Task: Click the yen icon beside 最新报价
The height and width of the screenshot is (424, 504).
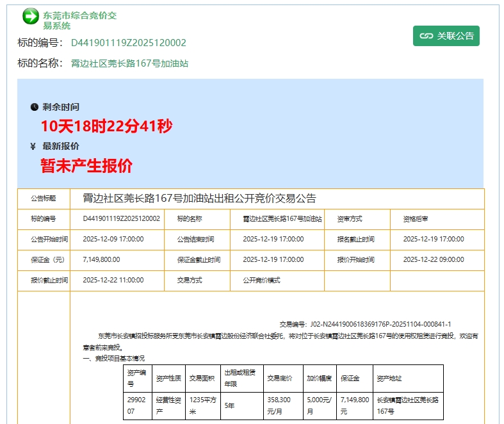Action: pos(33,147)
